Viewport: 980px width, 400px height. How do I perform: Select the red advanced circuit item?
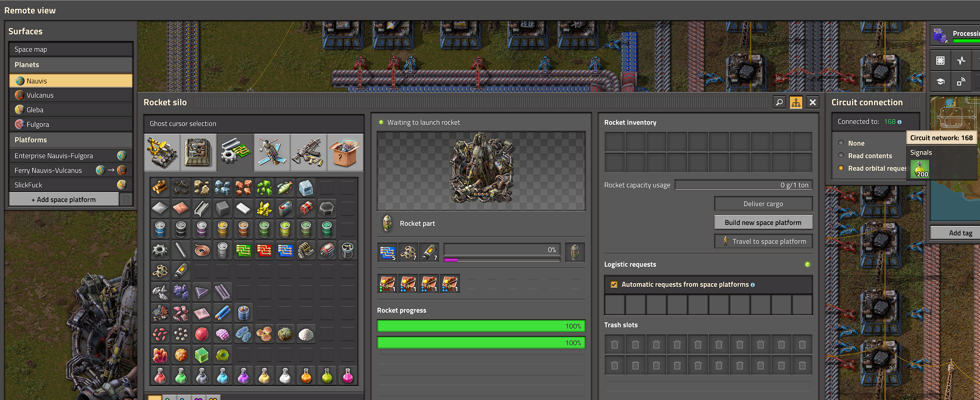click(264, 251)
